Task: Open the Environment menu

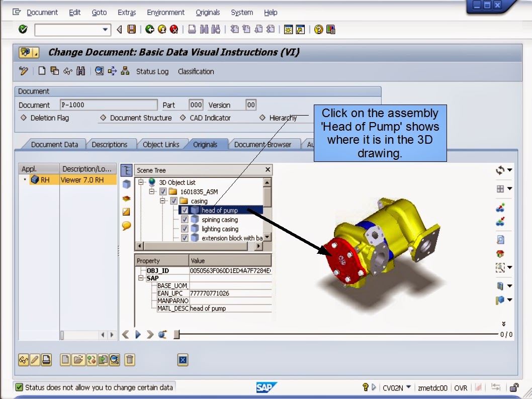Action: tap(166, 12)
